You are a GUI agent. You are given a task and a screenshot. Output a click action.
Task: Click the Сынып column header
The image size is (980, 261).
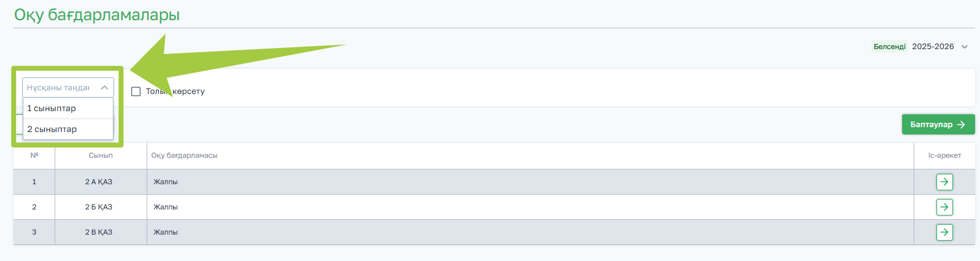(101, 155)
